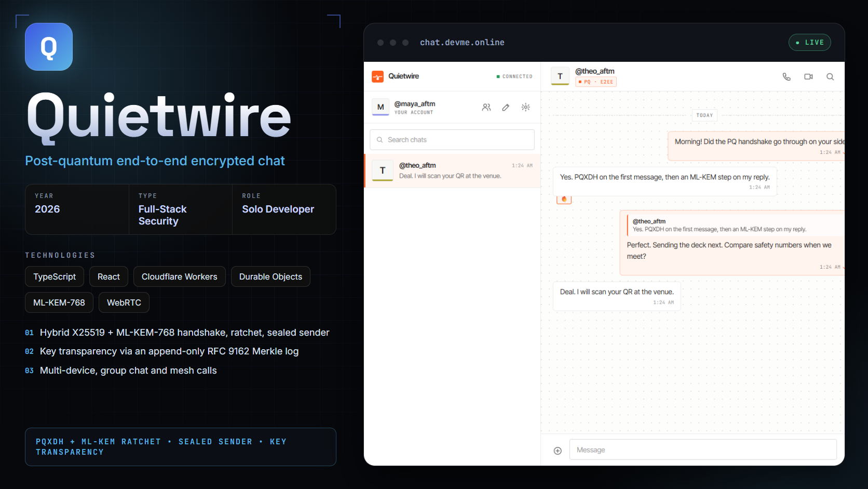Click the PQ · E2EE encryption badge

[x=595, y=82]
